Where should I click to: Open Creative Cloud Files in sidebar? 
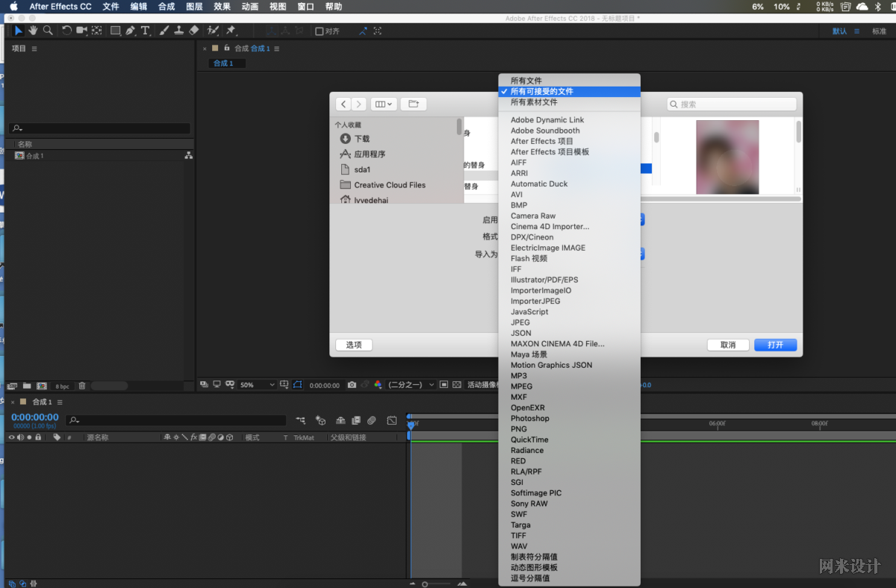click(x=390, y=185)
